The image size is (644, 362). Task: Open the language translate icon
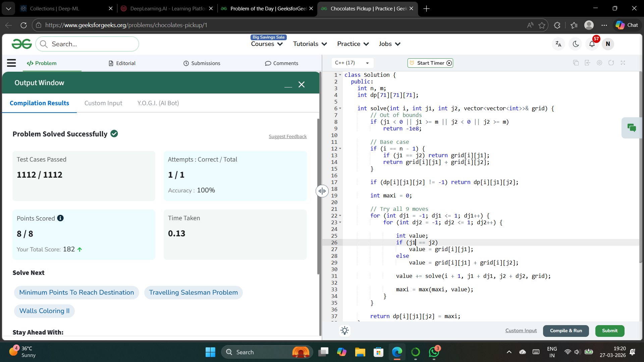pyautogui.click(x=558, y=44)
